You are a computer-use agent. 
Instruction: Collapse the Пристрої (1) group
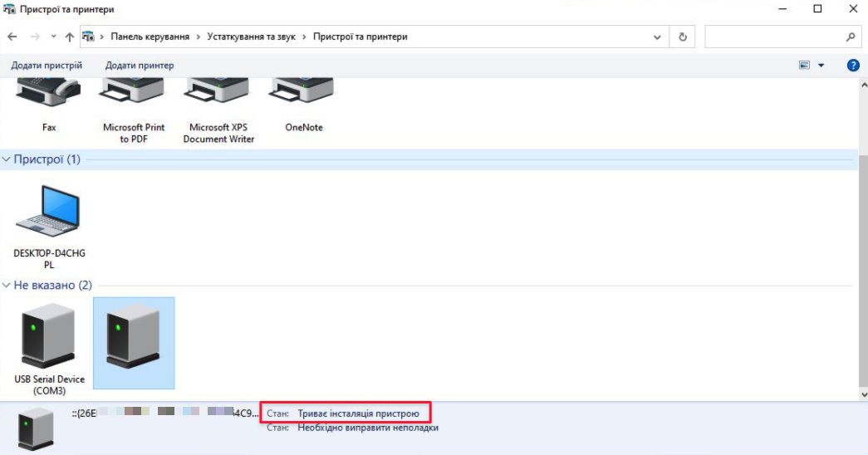click(7, 159)
